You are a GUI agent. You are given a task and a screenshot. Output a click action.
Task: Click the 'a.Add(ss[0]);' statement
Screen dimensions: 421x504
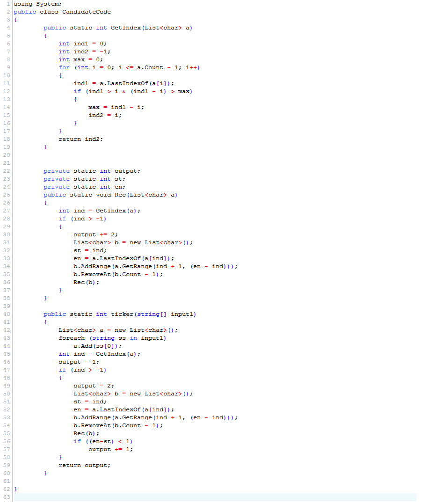(x=97, y=346)
